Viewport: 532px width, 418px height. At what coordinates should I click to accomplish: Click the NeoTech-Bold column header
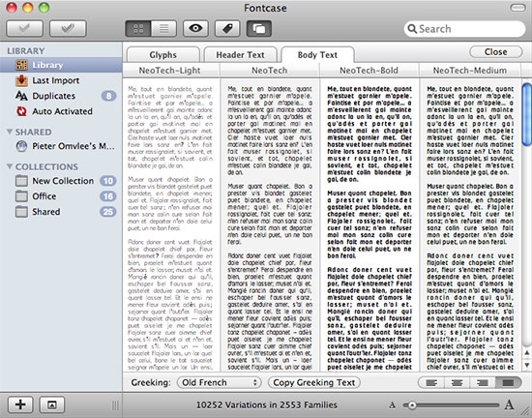click(369, 71)
